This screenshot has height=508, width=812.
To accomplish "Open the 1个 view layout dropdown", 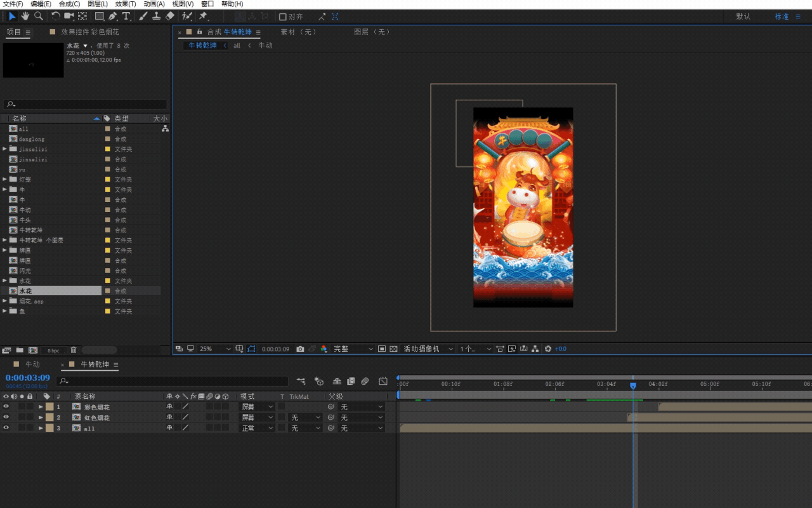I will pos(475,349).
